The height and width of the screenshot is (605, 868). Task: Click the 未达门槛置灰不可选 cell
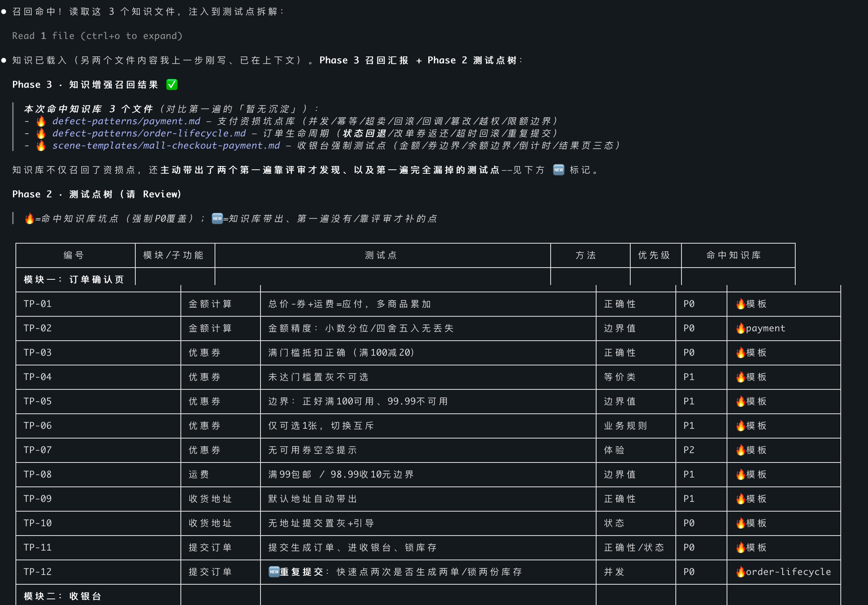click(428, 377)
